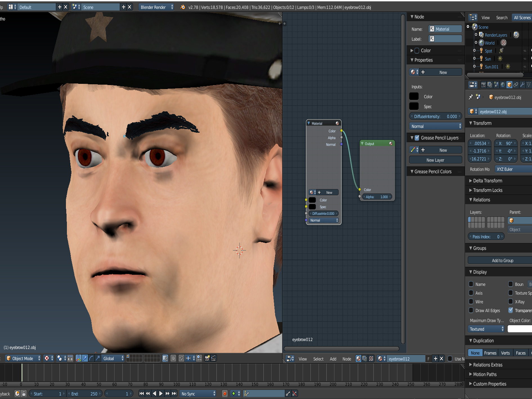This screenshot has width=532, height=399.
Task: Hide the Sun lamp in the outliner
Action: pyautogui.click(x=525, y=59)
